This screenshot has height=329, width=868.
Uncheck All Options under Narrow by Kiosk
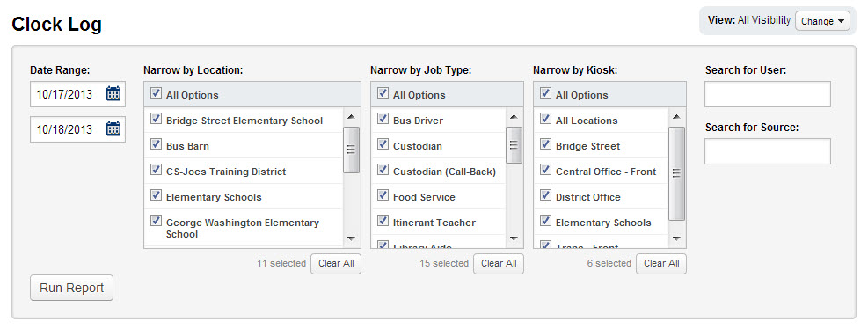[545, 93]
